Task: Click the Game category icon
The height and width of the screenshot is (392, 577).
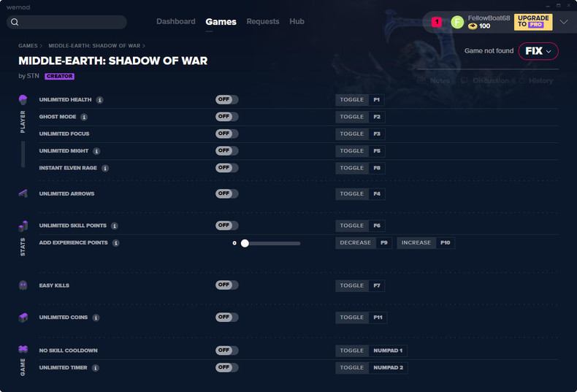Action: pyautogui.click(x=23, y=349)
